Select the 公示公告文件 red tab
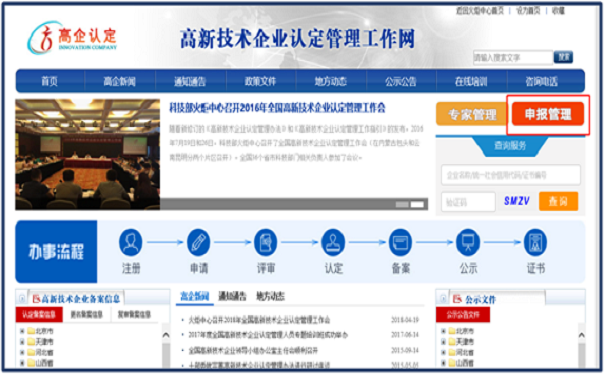This screenshot has height=375, width=605. (x=463, y=314)
